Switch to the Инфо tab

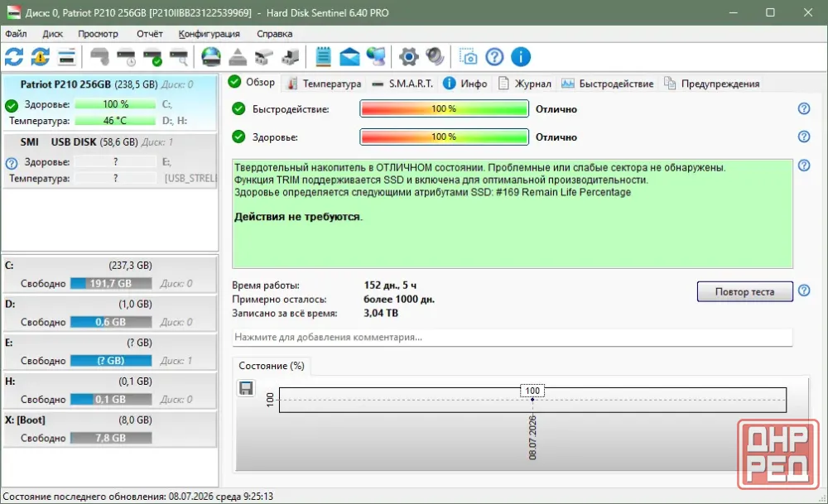(465, 84)
